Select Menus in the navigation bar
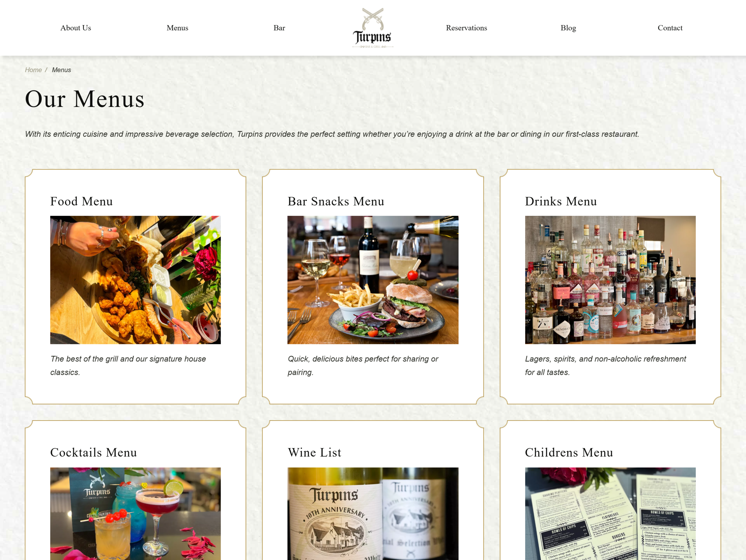 coord(177,28)
